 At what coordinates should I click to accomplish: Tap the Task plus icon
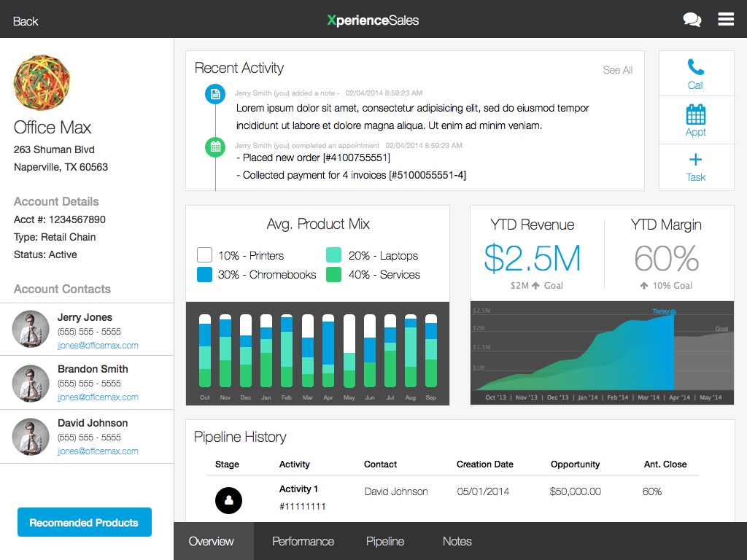click(x=695, y=159)
